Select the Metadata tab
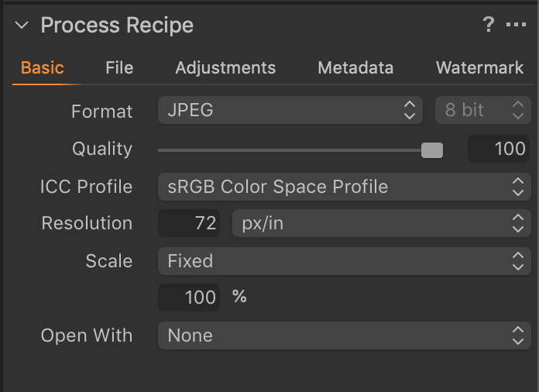 (x=355, y=67)
